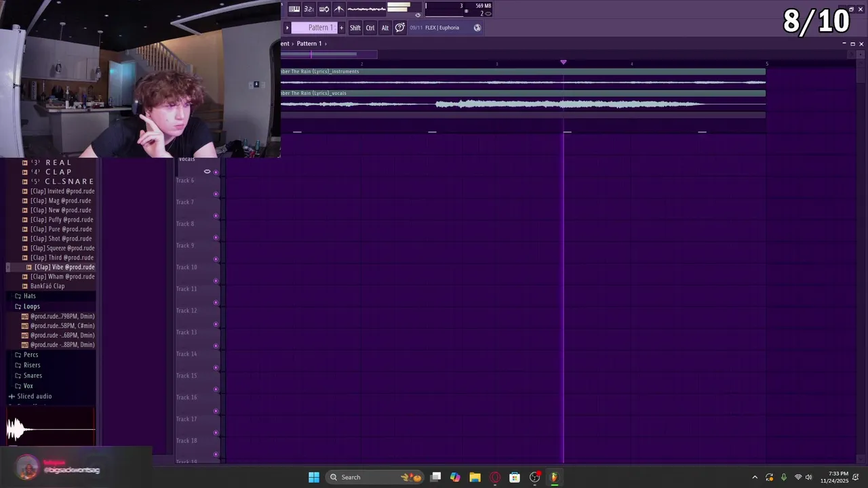Preview the Dmin 79BPM loop mp3
This screenshot has height=488, width=868.
click(58, 317)
